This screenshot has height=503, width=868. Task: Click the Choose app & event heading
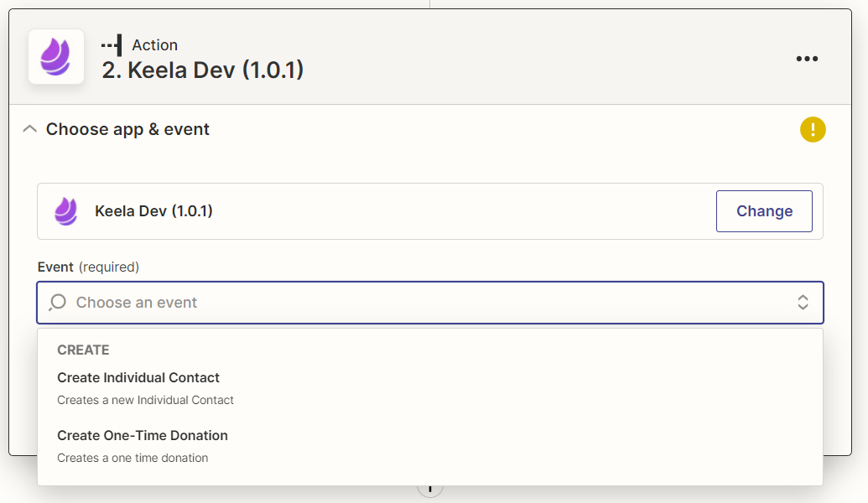[127, 129]
